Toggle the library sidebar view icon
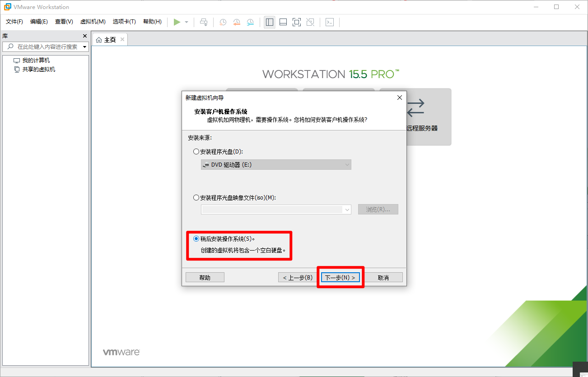 pos(270,22)
